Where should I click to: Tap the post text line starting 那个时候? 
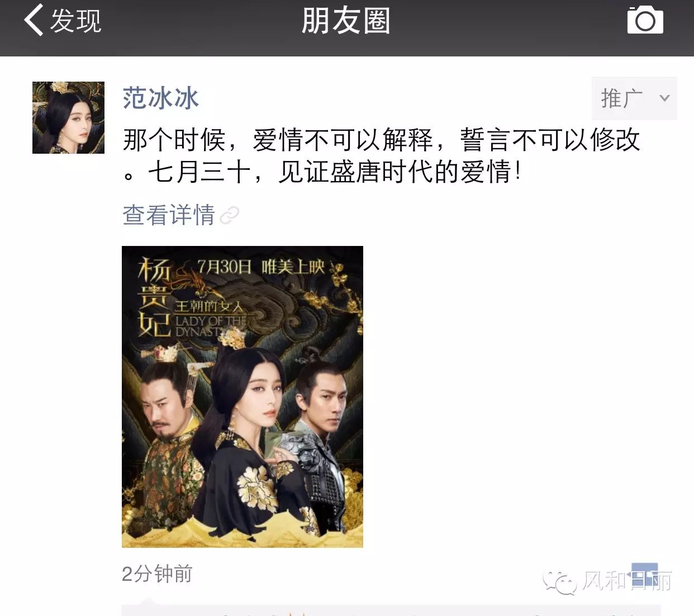(382, 140)
